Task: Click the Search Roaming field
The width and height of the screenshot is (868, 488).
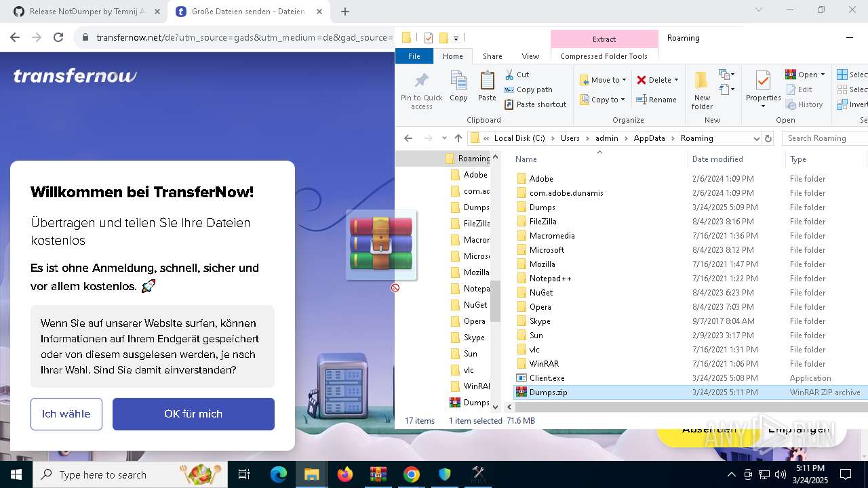Action: coord(825,138)
